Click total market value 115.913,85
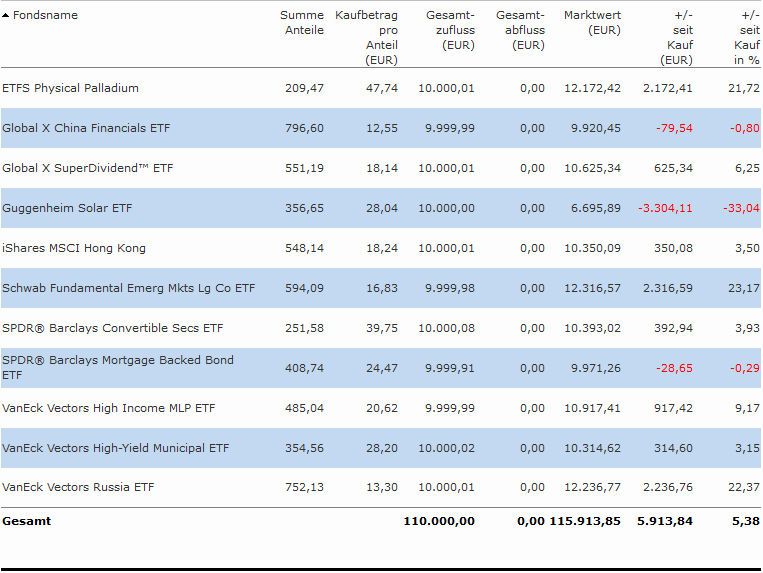The width and height of the screenshot is (763, 573). pyautogui.click(x=585, y=521)
